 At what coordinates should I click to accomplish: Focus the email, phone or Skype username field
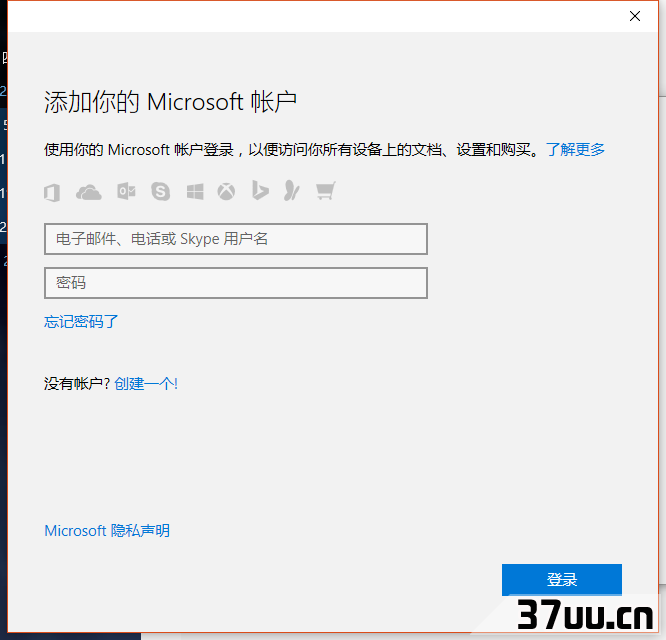(x=236, y=239)
